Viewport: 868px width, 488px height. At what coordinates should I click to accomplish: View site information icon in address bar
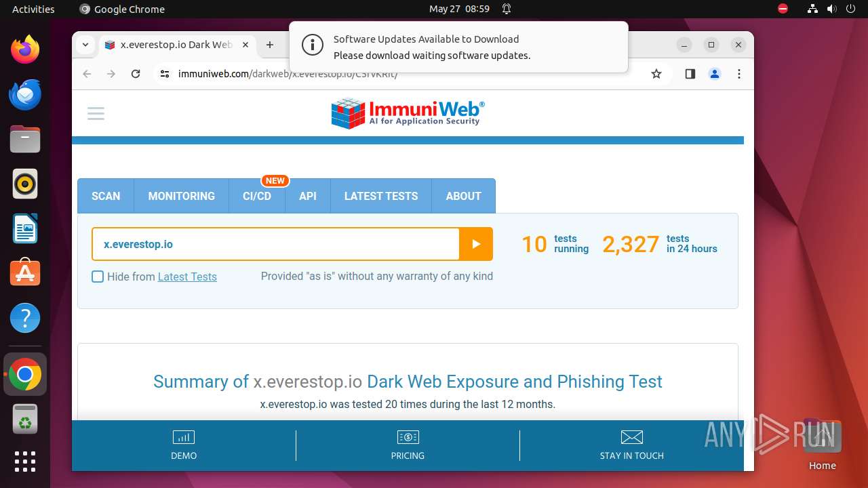(x=165, y=74)
